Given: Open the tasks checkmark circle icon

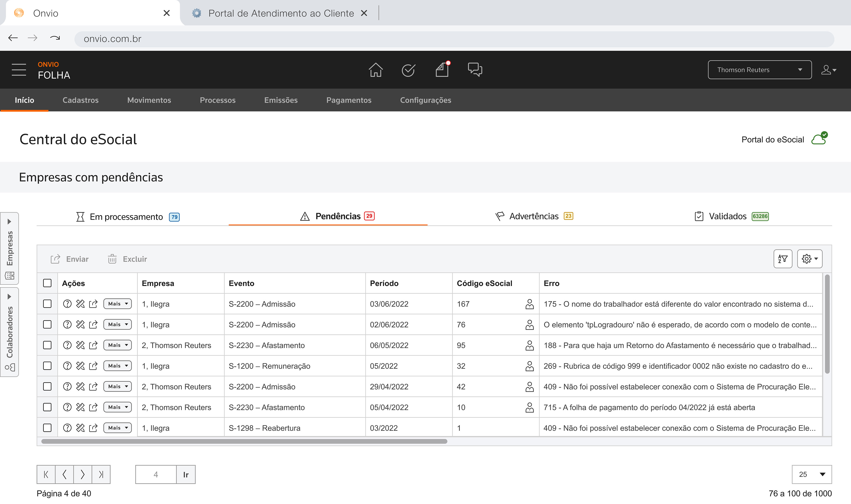Looking at the screenshot, I should coord(408,70).
